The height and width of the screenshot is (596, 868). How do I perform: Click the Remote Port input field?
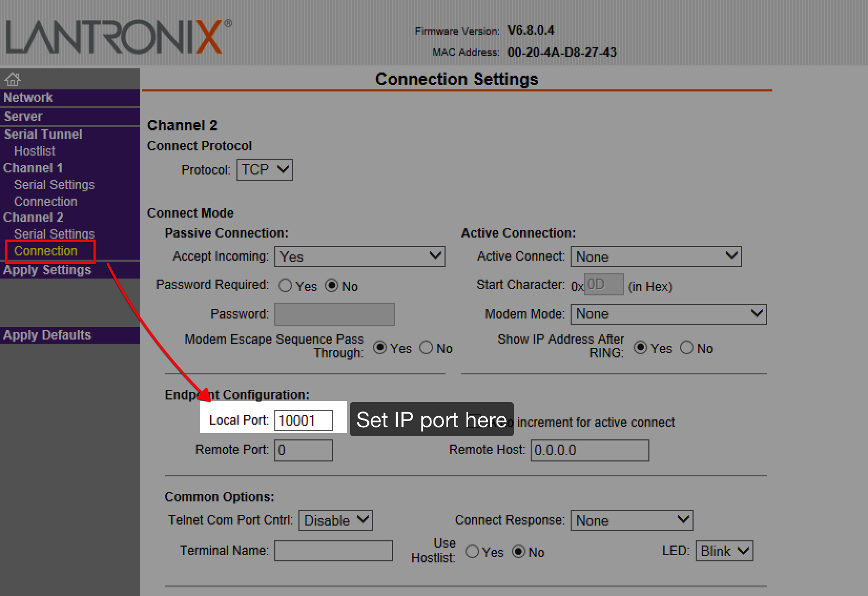pos(304,450)
